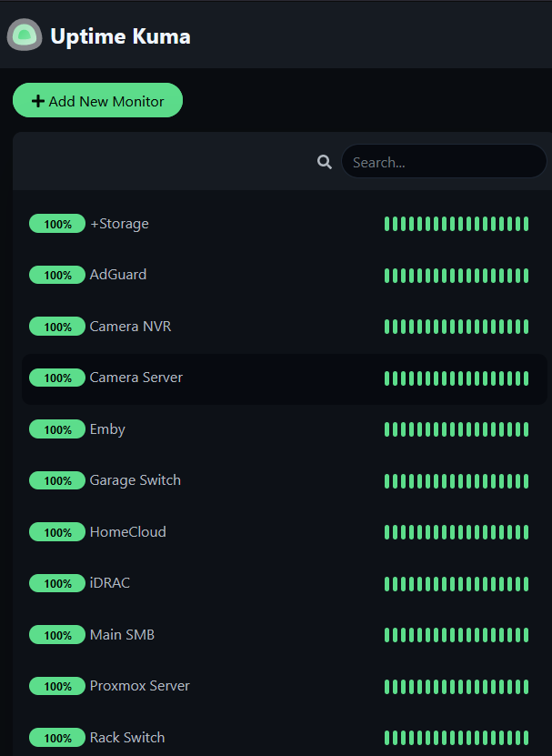Screen dimensions: 552x756
Task: Click the heartbeat bar for Proxmox Server
Action: point(457,686)
